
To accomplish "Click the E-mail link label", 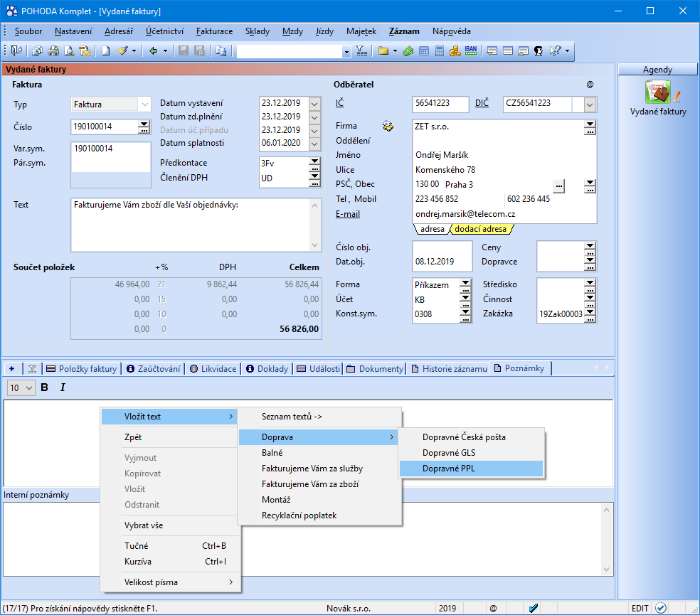I will [348, 214].
